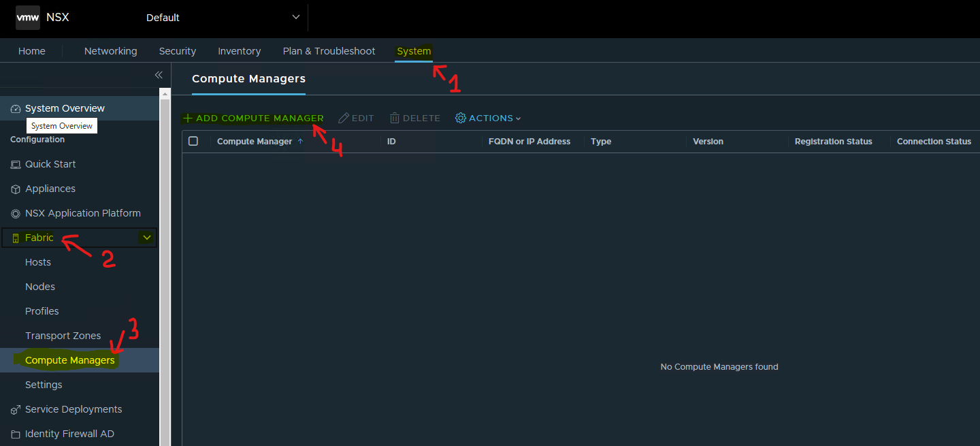Open the Default project dropdown
Image resolution: width=980 pixels, height=446 pixels.
click(223, 18)
